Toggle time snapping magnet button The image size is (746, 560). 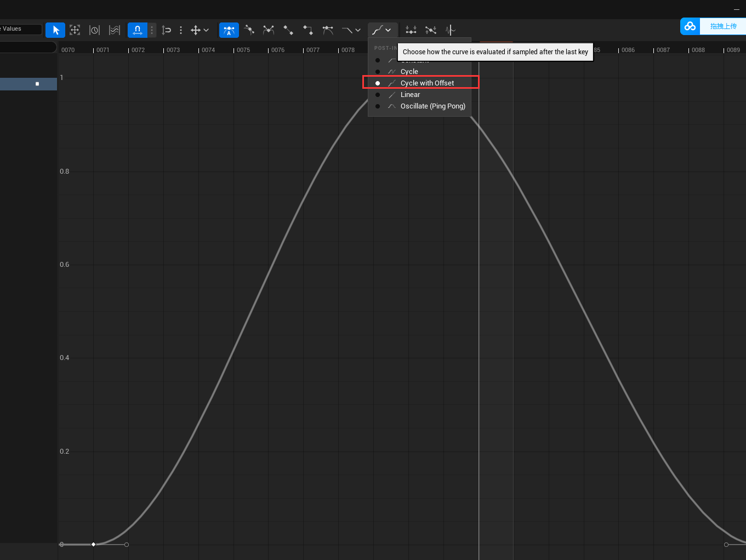pos(137,30)
